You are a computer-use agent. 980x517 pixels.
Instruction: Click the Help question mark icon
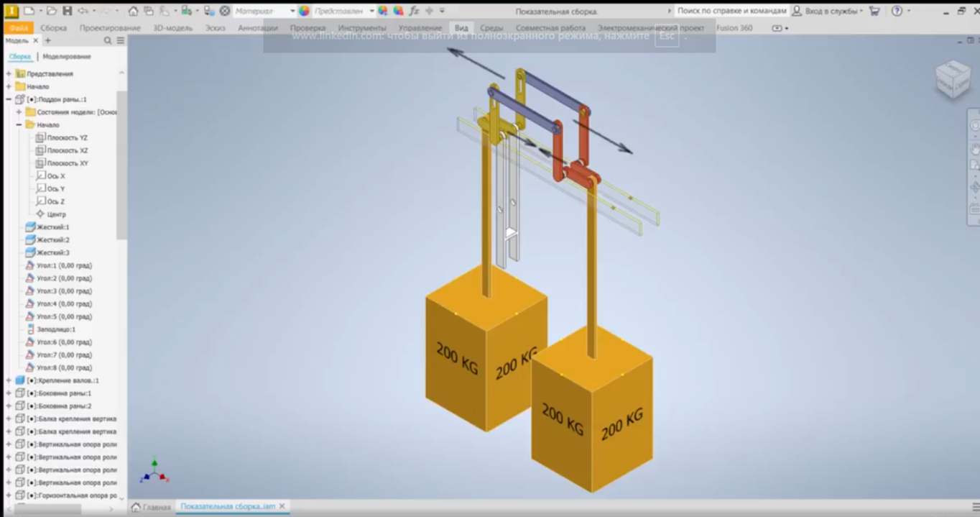[897, 11]
